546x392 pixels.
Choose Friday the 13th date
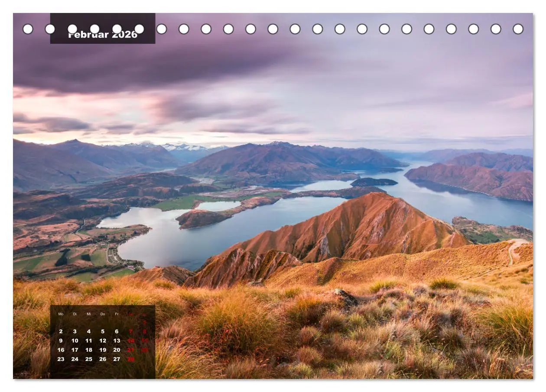coord(117,340)
